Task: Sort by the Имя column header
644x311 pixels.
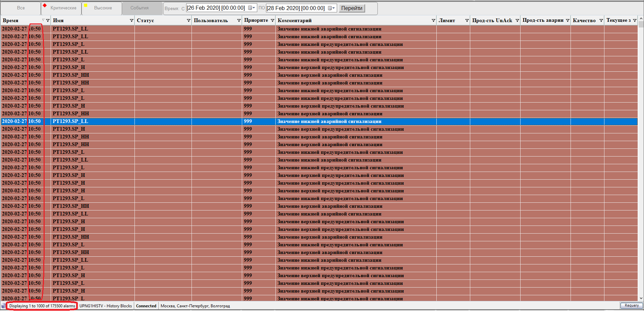Action: (x=87, y=20)
